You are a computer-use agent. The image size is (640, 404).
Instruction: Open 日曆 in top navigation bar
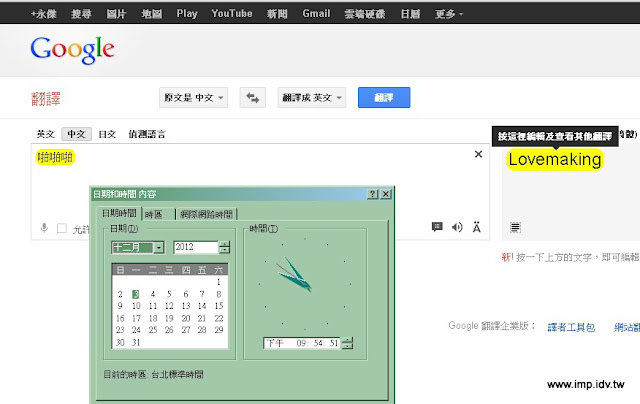click(410, 14)
